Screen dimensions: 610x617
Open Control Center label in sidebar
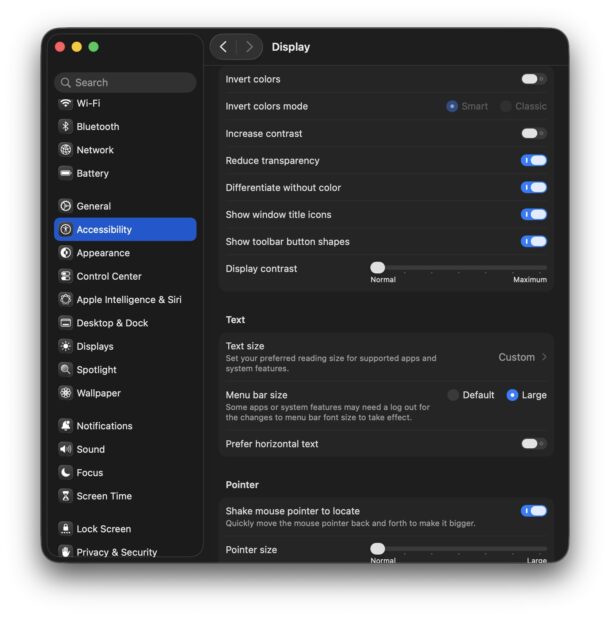(x=109, y=276)
